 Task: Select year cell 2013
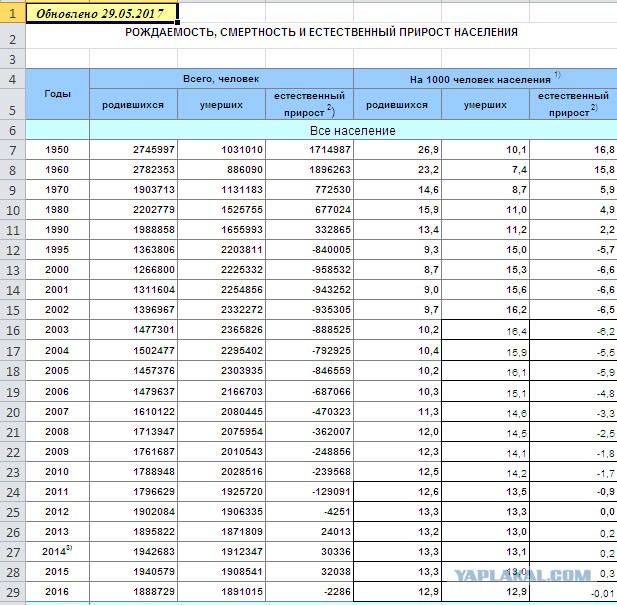pos(57,532)
